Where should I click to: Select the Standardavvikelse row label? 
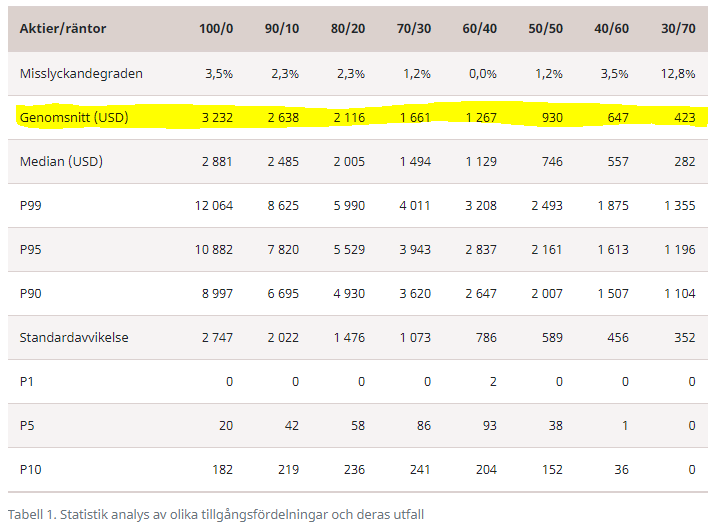coord(74,337)
